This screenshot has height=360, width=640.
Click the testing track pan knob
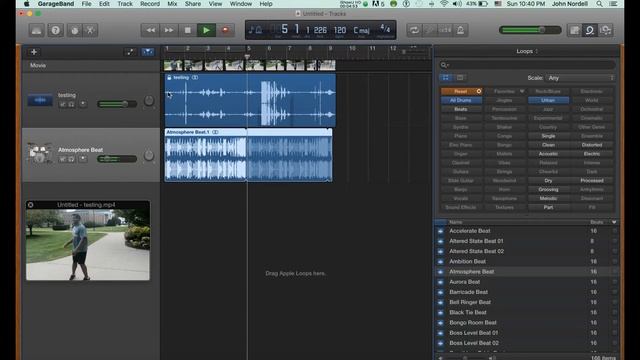(x=149, y=100)
